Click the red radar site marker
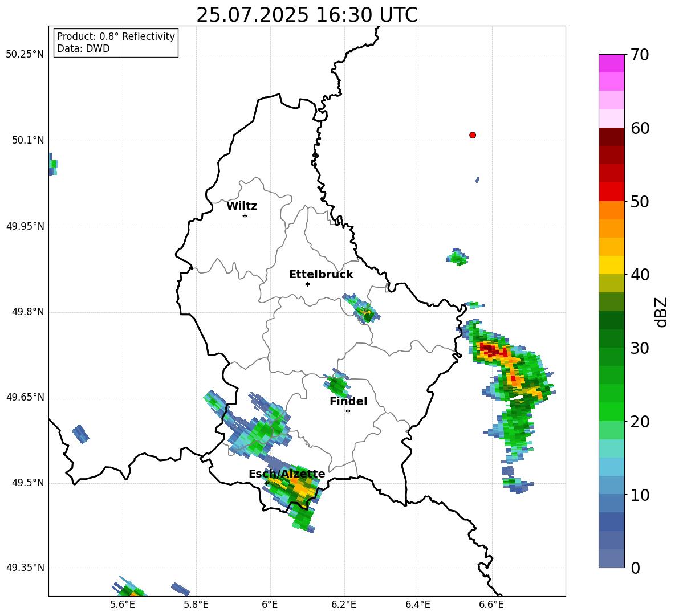 click(x=472, y=135)
